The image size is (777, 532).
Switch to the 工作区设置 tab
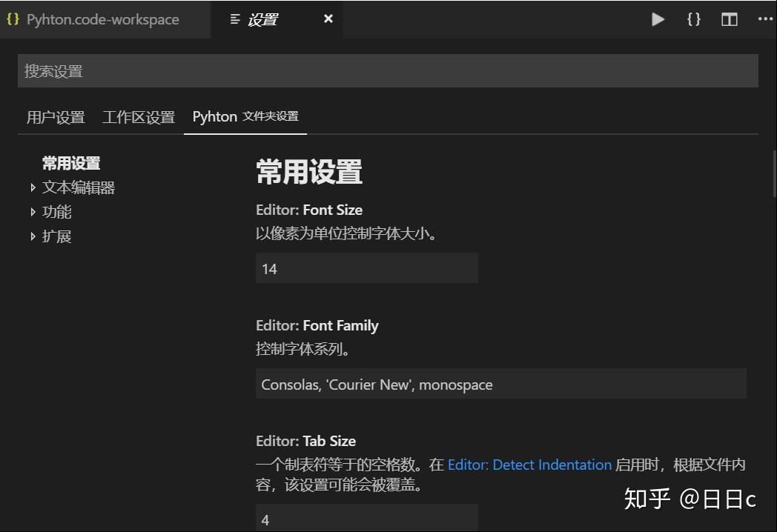pyautogui.click(x=139, y=117)
